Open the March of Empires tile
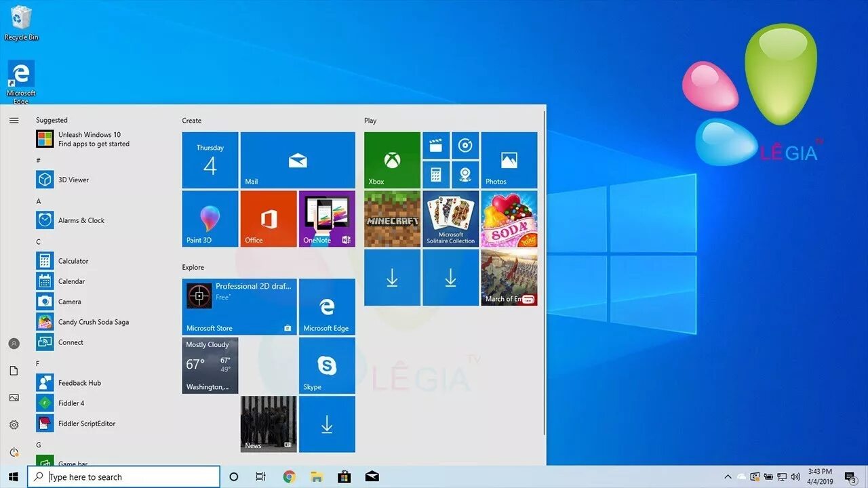Screen dimensions: 868x488 pos(509,277)
